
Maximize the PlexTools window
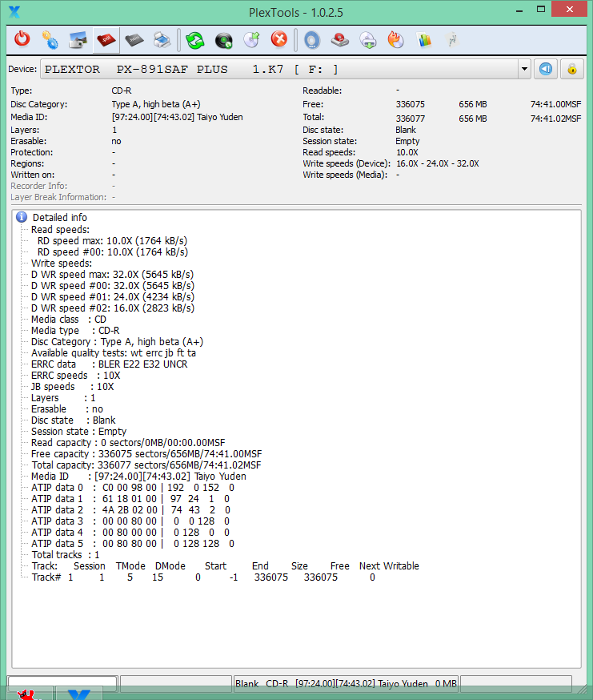[541, 10]
